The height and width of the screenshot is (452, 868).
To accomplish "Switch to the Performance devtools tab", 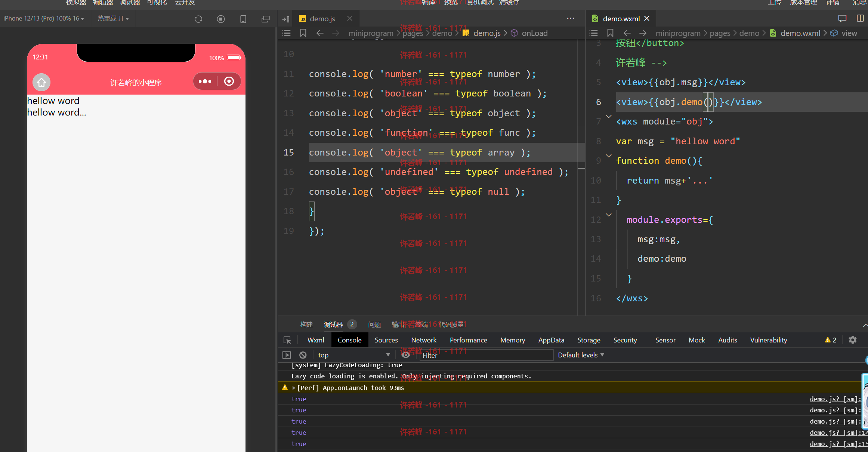I will (x=468, y=340).
